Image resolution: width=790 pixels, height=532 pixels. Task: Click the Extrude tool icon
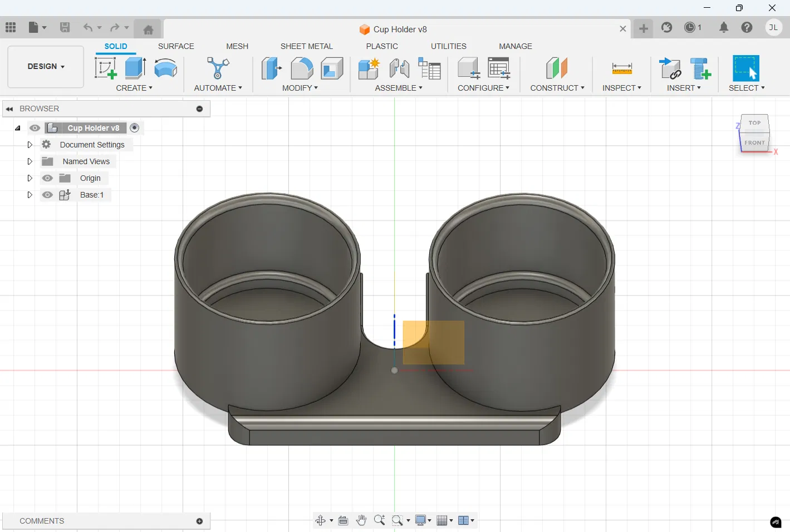(x=135, y=68)
